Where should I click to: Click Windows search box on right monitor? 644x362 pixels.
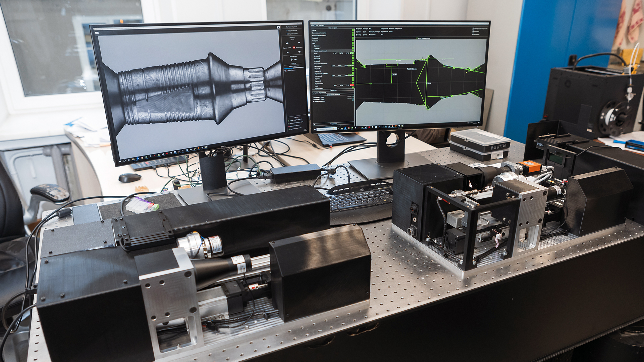tap(326, 129)
